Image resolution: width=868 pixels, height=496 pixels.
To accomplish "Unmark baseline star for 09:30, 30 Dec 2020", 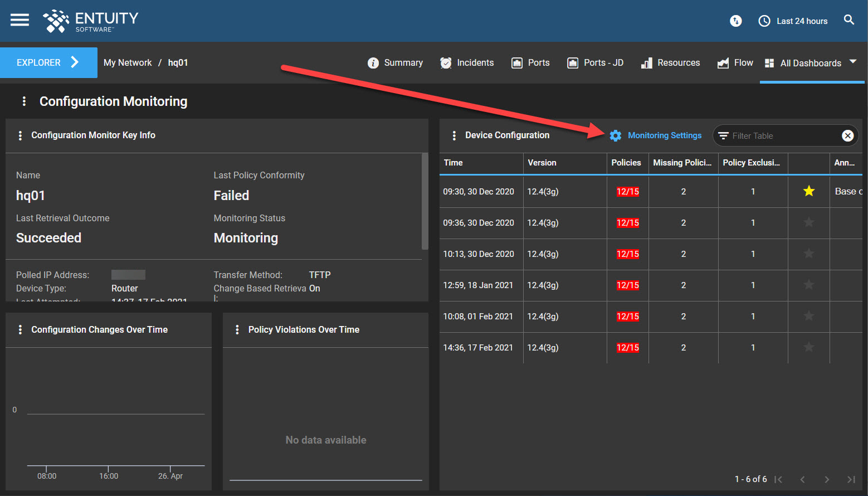I will click(809, 191).
